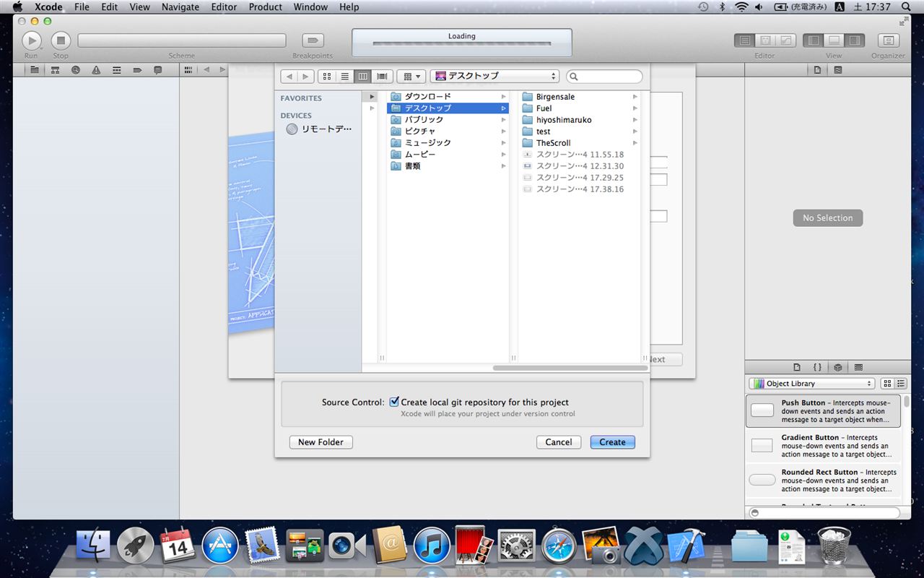Show the Quick Help inspector
The width and height of the screenshot is (924, 578).
(837, 70)
